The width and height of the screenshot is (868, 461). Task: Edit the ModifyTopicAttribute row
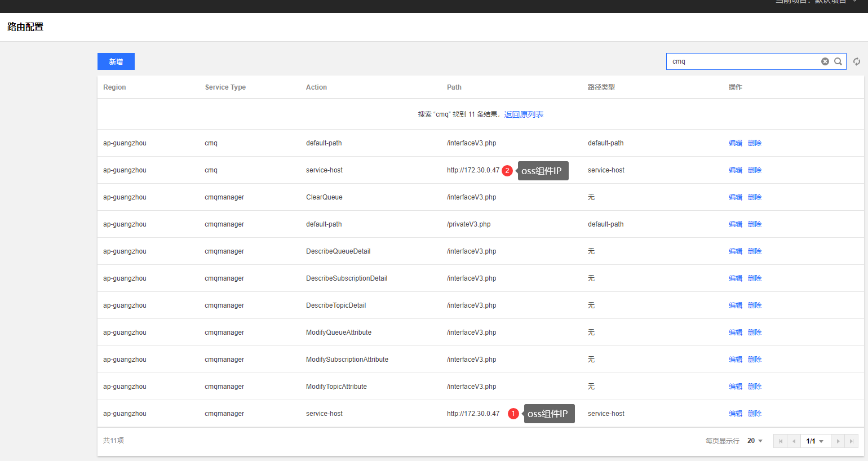[x=736, y=387]
